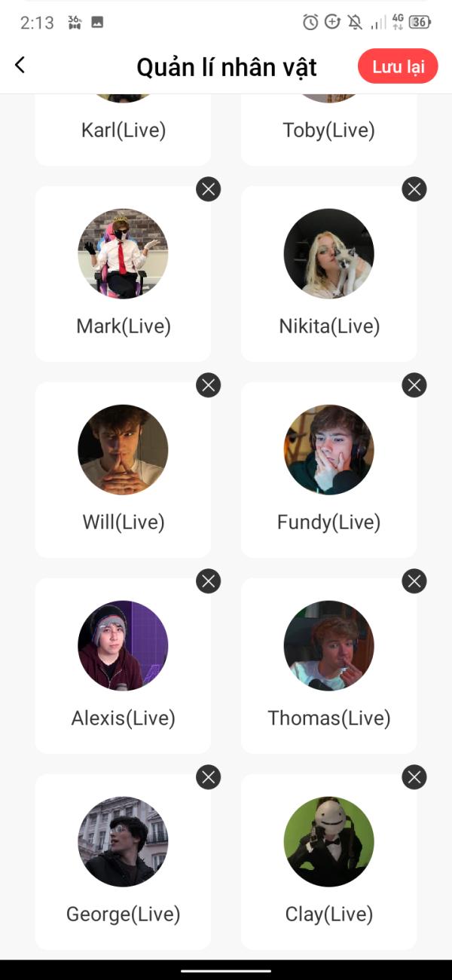Tap the Karl(Live) name label

tap(124, 130)
